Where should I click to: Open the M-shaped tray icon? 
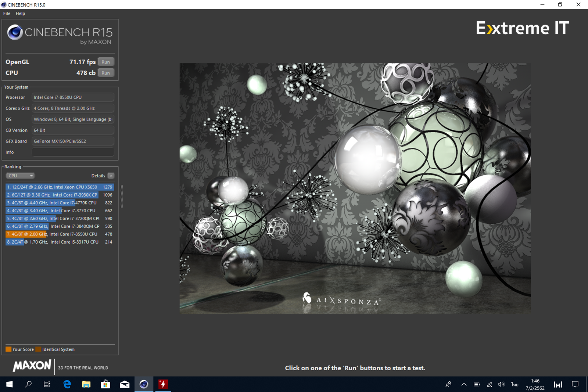point(558,384)
